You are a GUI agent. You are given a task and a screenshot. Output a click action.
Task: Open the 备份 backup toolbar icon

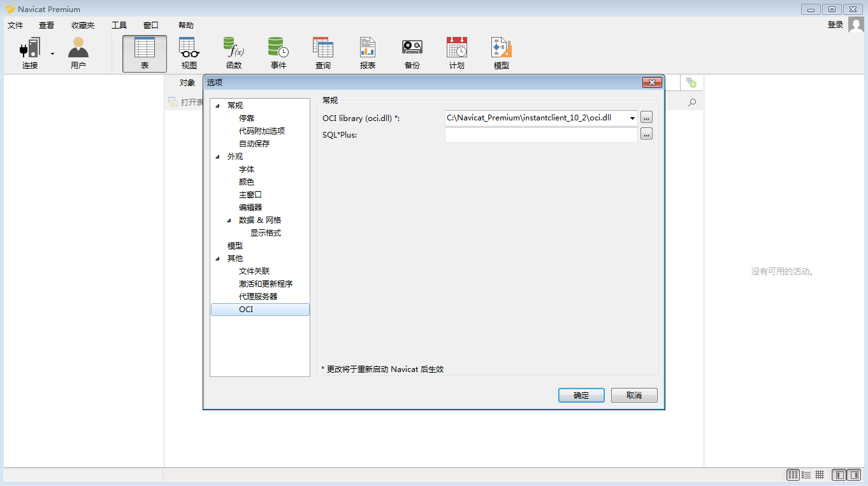(x=412, y=54)
